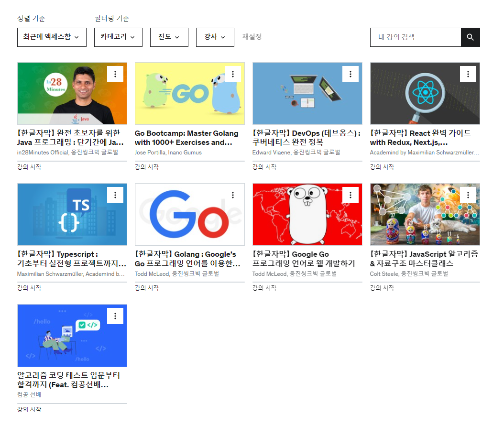
Task: Click instructor text Maximilian Schwarzmüller, Academind
Action: click(71, 273)
